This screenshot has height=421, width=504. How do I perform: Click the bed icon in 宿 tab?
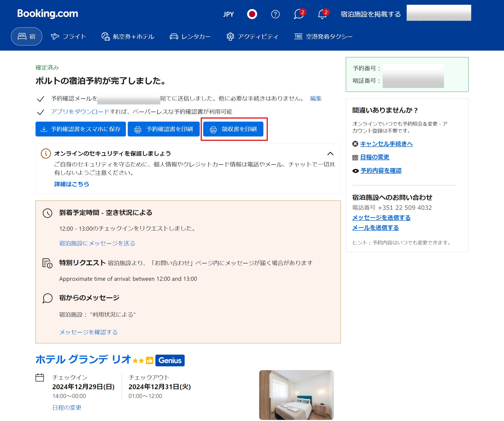click(x=22, y=36)
